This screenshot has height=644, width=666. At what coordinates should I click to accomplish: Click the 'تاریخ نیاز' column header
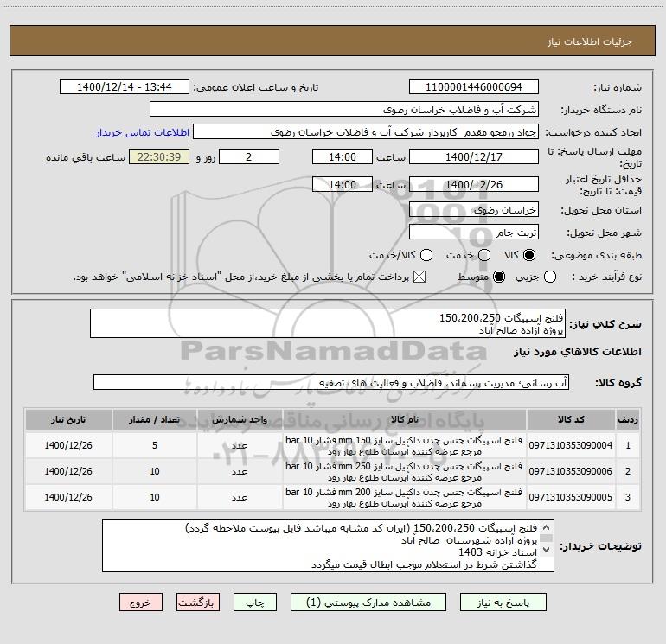(68, 420)
